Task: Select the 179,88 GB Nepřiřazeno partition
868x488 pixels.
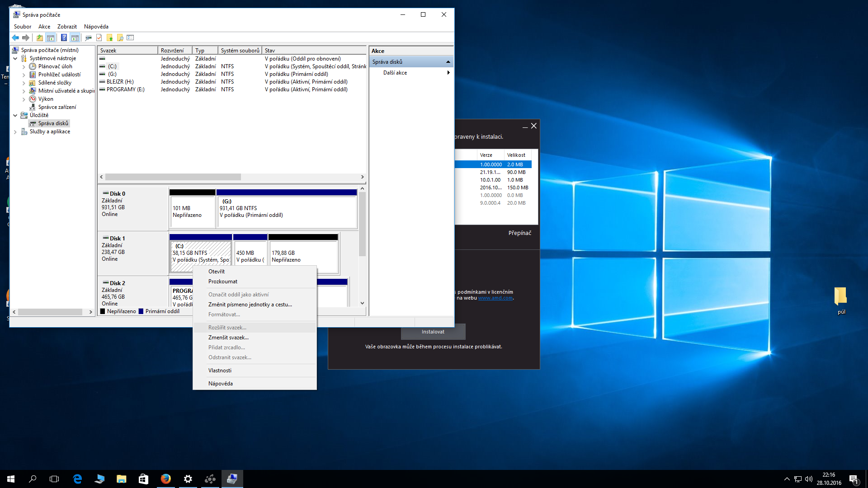Action: (303, 257)
